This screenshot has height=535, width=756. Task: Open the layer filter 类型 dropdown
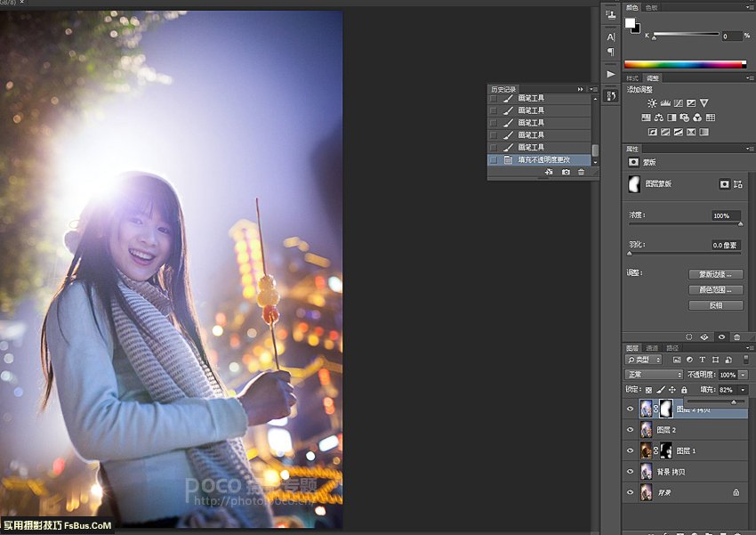[644, 360]
